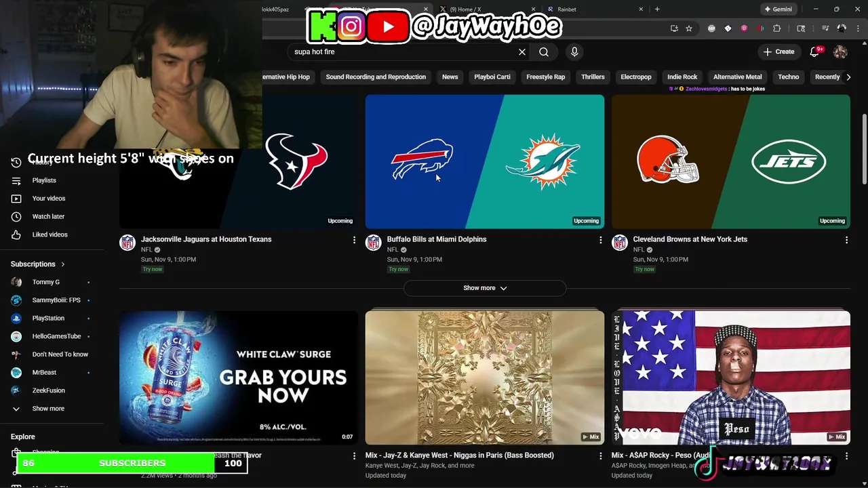Open the Chrome three-dot menu
This screenshot has height=488, width=868.
point(857,28)
